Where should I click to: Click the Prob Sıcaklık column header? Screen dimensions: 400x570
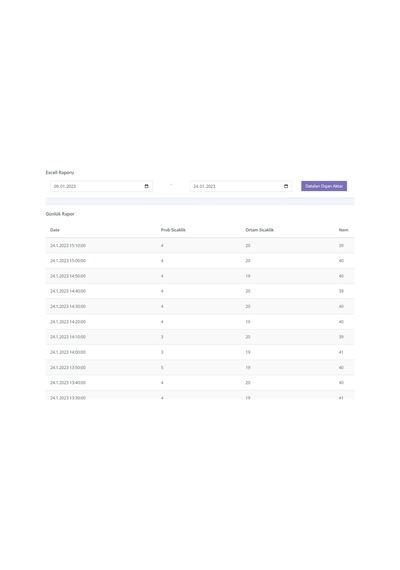[173, 230]
